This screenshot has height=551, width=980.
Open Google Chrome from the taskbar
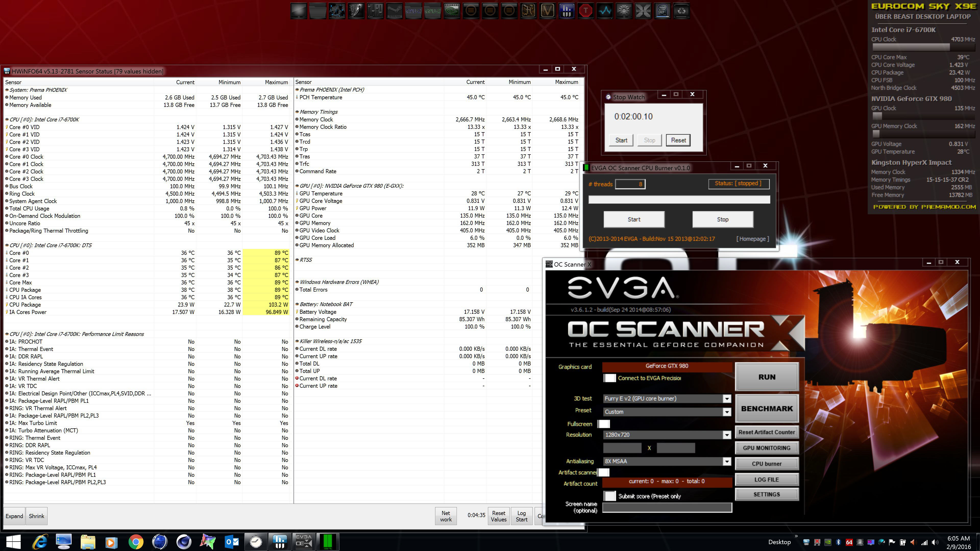coord(136,542)
